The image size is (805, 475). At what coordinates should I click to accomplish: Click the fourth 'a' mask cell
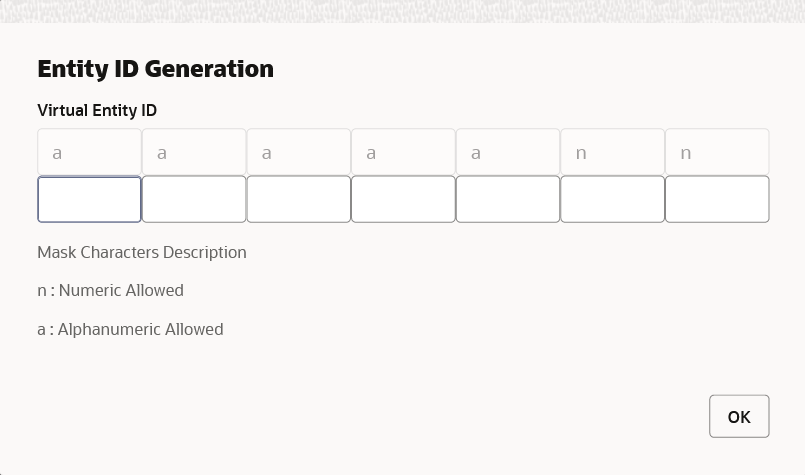click(403, 153)
